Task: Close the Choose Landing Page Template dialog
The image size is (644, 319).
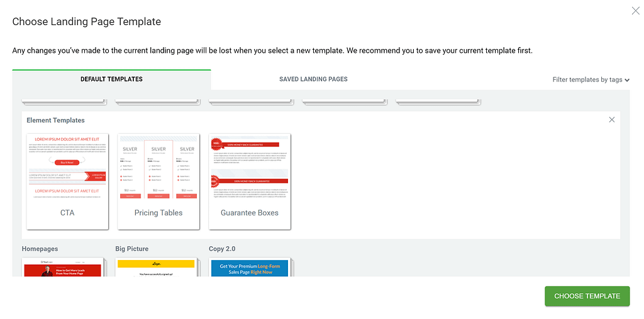Action: [x=636, y=11]
